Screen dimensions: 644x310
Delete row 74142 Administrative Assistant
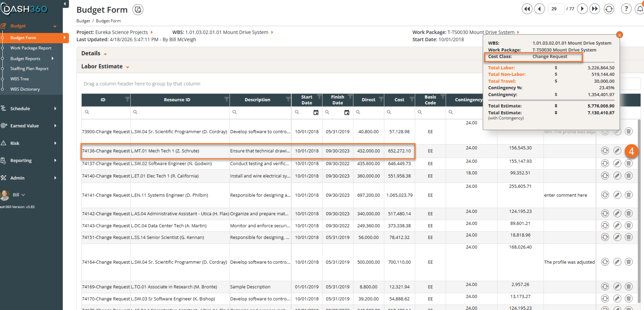tap(629, 214)
